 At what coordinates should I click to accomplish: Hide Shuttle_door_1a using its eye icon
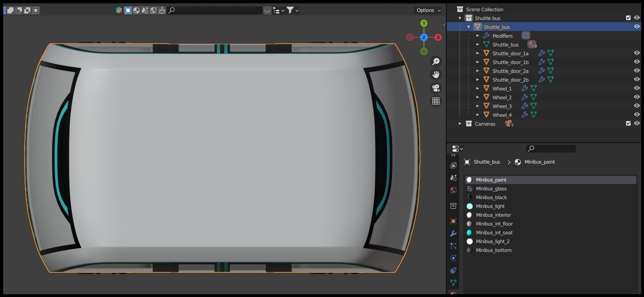(637, 53)
